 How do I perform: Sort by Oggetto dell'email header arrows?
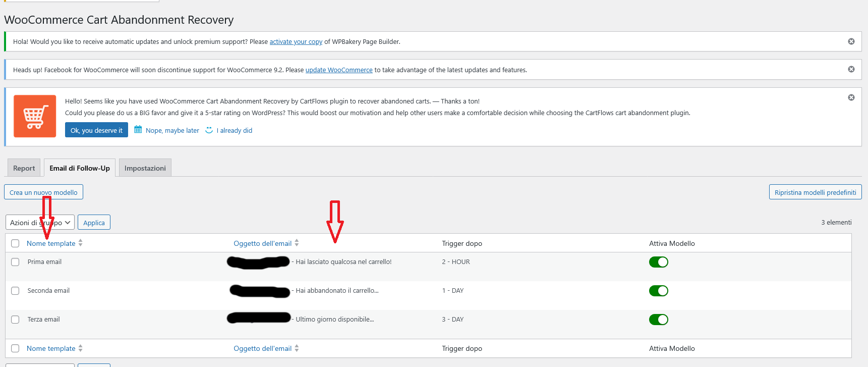[297, 243]
